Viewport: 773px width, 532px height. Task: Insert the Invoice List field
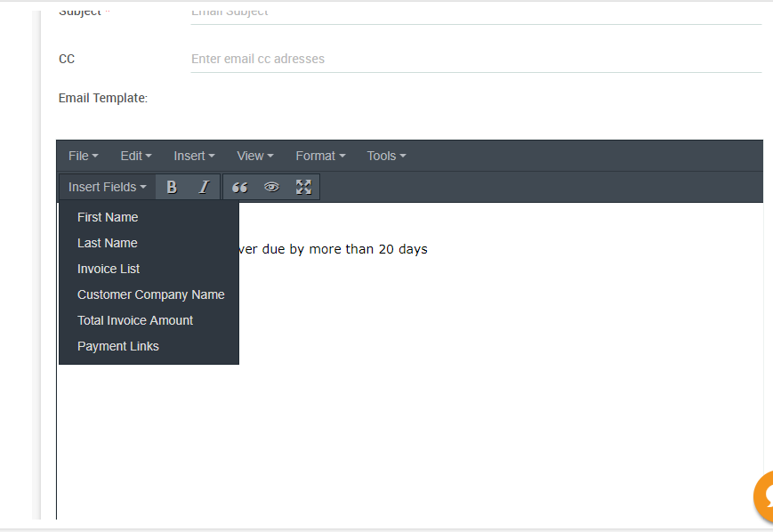[x=109, y=269]
